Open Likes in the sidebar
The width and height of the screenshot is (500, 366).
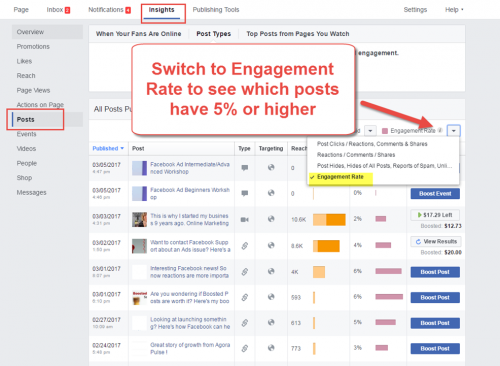[24, 61]
